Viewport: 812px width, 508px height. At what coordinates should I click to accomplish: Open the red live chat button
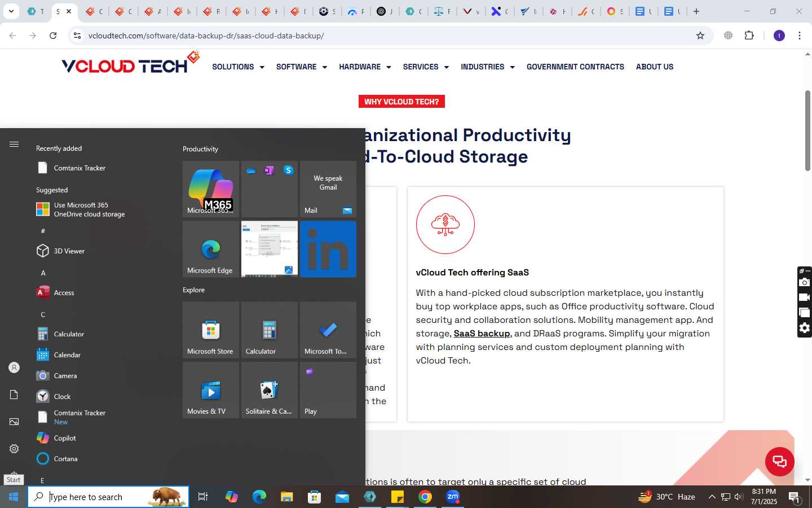[x=780, y=462]
